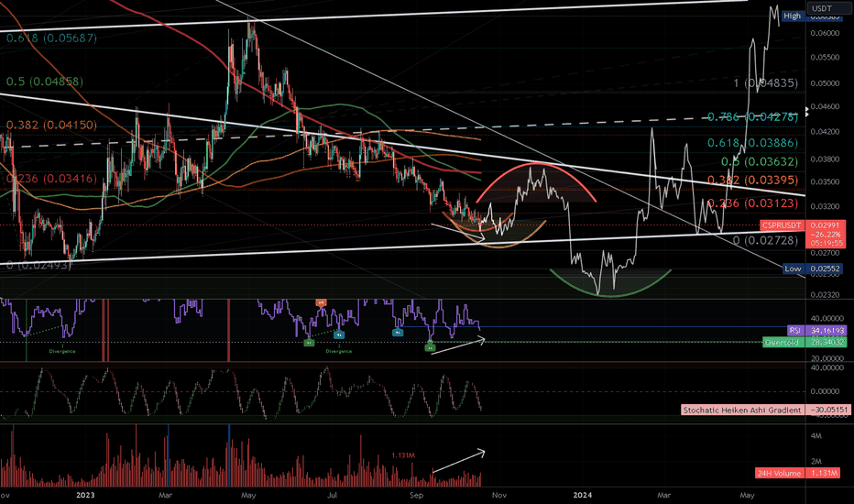The image size is (854, 504).
Task: Select the High price label
Action: tap(793, 16)
